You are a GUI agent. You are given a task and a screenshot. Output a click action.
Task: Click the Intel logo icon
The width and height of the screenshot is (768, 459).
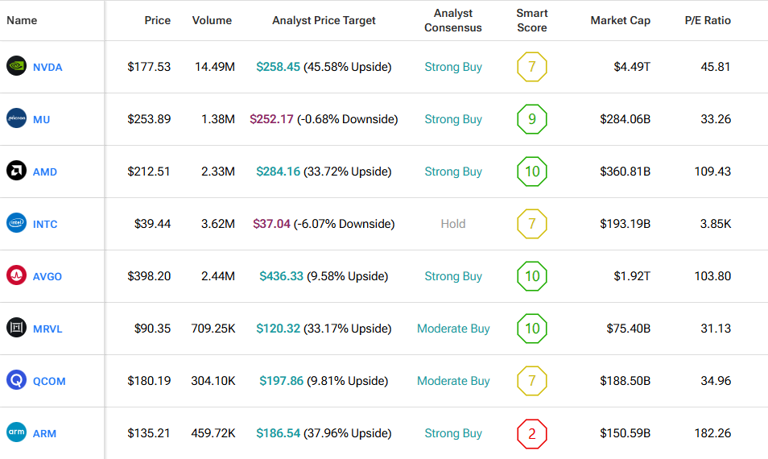pos(16,223)
